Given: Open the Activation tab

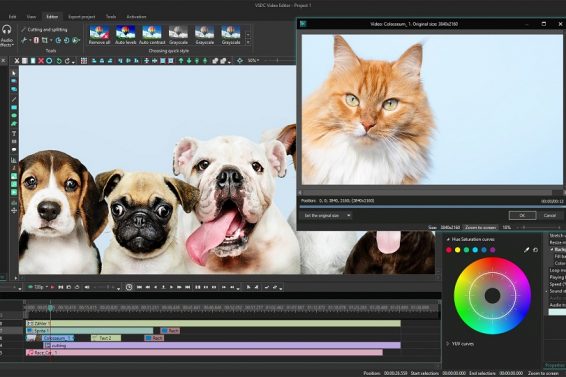Looking at the screenshot, I should [136, 17].
